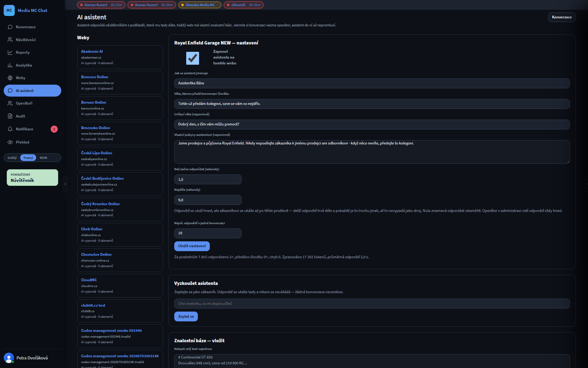Screen dimensions: 588x368
Task: Click the Media MC Chat title link
Action: (x=32, y=10)
